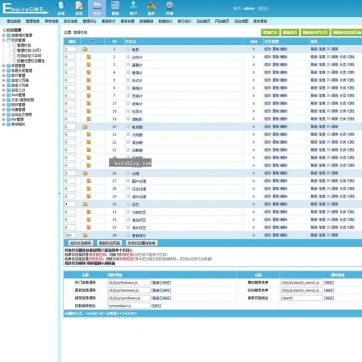362x362 pixels.
Task: Tick the checkbox in the ID 30 row
Action: tap(128, 204)
